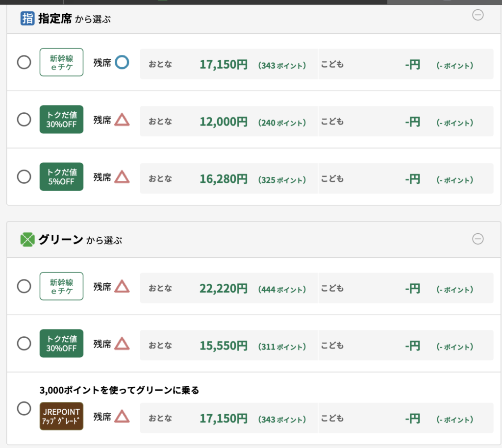The height and width of the screenshot is (448, 502).
Task: Click adult price 17,150円 in reserved eチケ row
Action: [224, 64]
